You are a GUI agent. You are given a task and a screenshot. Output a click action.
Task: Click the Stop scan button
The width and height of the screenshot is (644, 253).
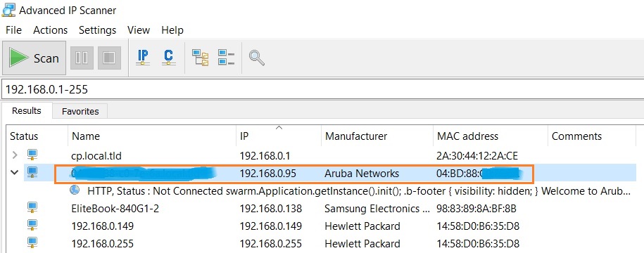click(x=109, y=58)
